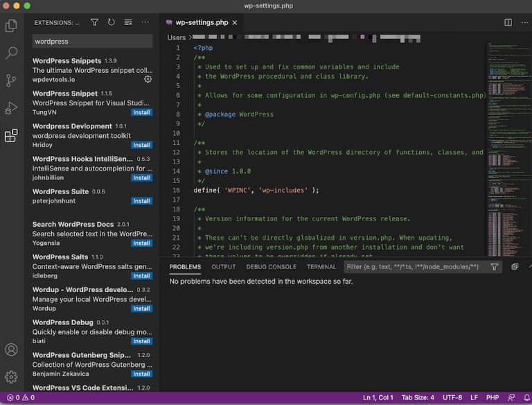Show notifications bell in status bar
The width and height of the screenshot is (532, 405).
click(526, 397)
